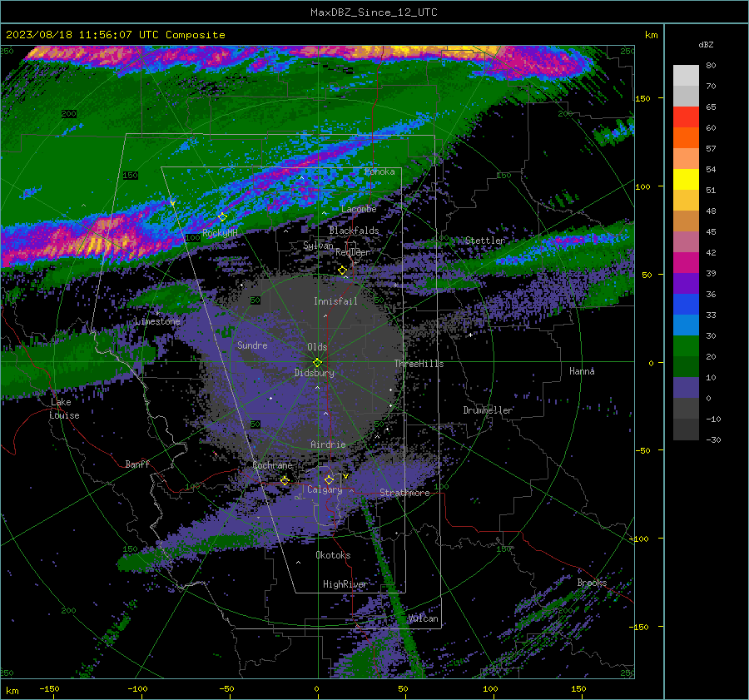The width and height of the screenshot is (749, 700).
Task: Click the Blackfalds label
Action: point(354,231)
